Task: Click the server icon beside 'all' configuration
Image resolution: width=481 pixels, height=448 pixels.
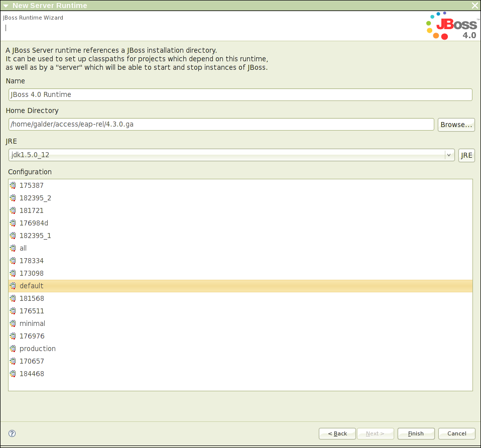Action: coord(13,248)
